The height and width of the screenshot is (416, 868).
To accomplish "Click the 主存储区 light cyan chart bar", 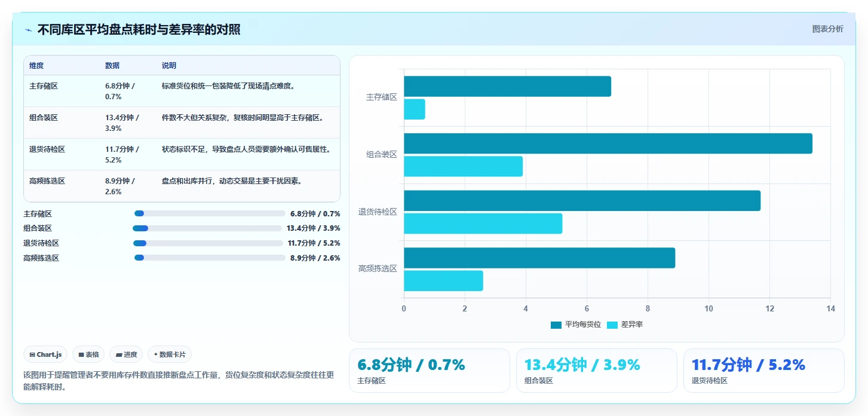I will 415,109.
